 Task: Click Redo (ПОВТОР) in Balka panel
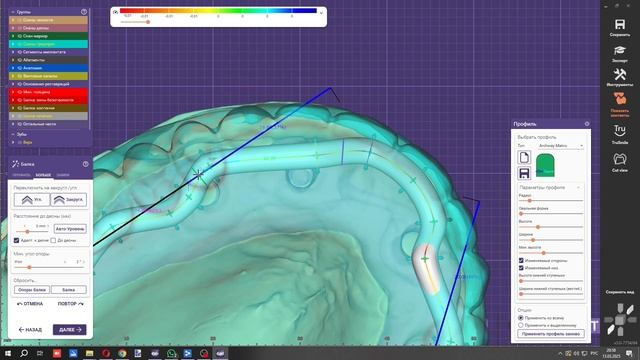(x=70, y=304)
